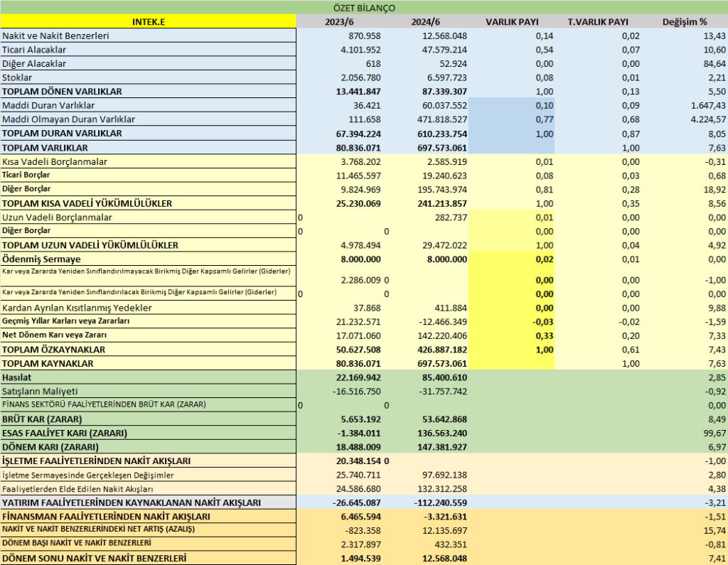Select İŞLETME FAALİYETLERİNDEN NAKİT AKIŞLARI label
The image size is (728, 565).
coord(97,461)
